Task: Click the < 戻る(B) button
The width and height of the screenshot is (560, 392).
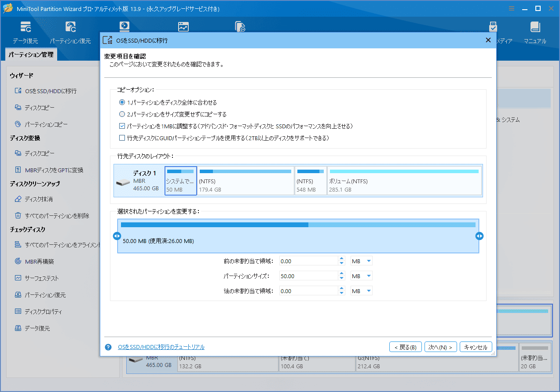Action: [x=406, y=347]
